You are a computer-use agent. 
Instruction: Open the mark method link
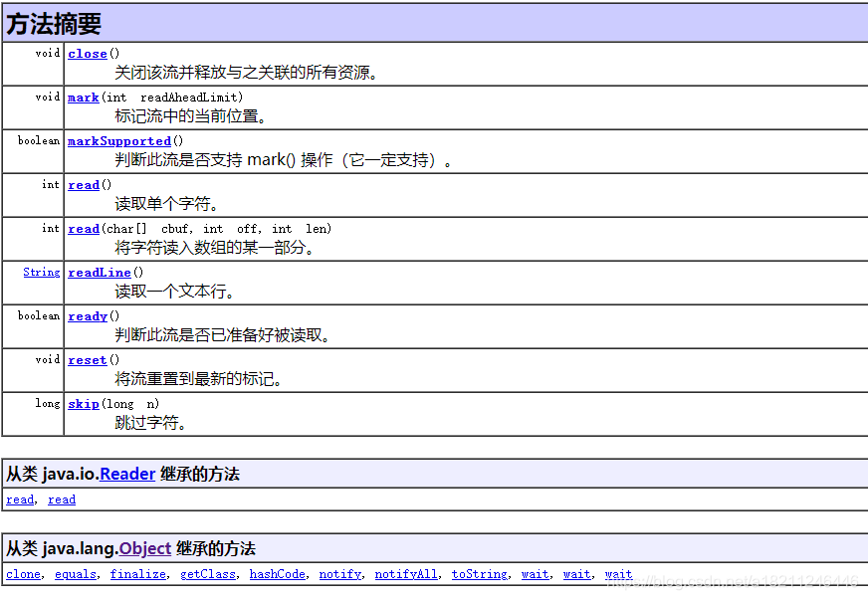(x=83, y=98)
